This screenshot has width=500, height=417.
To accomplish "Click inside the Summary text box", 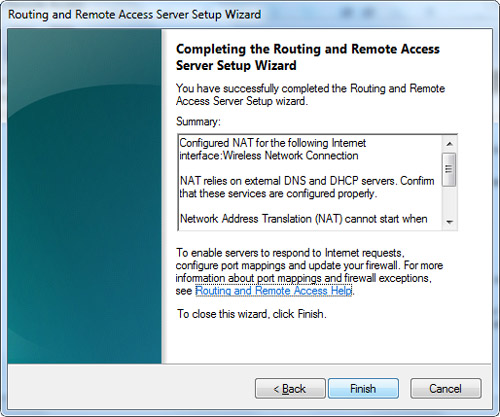I will click(x=310, y=182).
